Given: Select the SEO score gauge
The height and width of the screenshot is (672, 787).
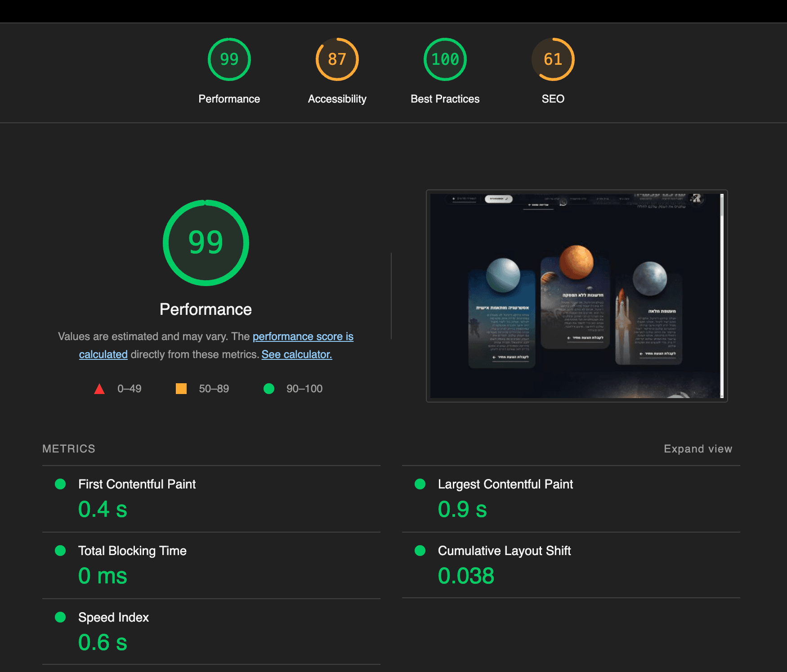Looking at the screenshot, I should point(553,59).
